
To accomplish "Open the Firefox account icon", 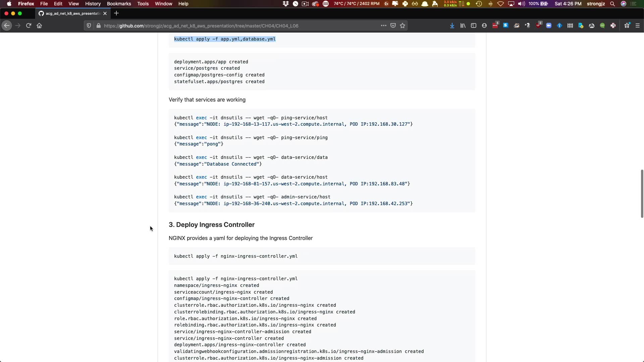I will [x=484, y=25].
